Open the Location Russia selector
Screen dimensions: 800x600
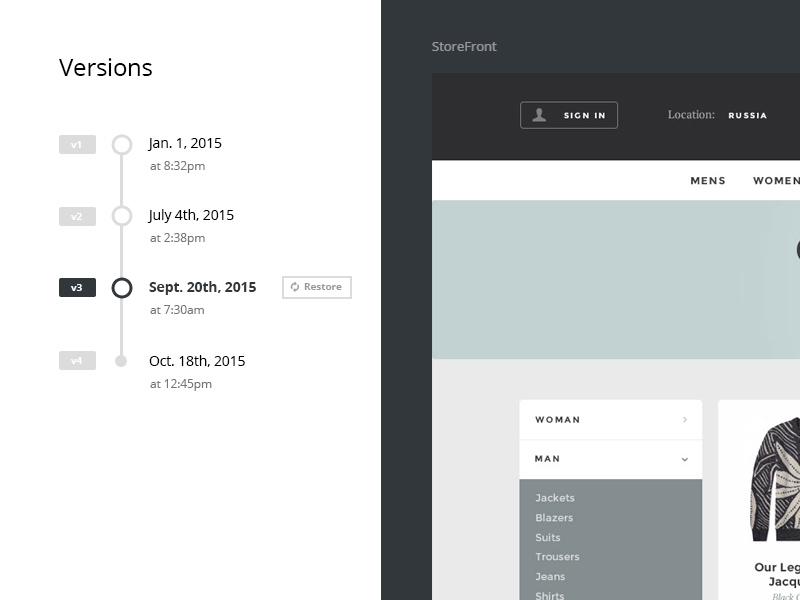tap(747, 115)
